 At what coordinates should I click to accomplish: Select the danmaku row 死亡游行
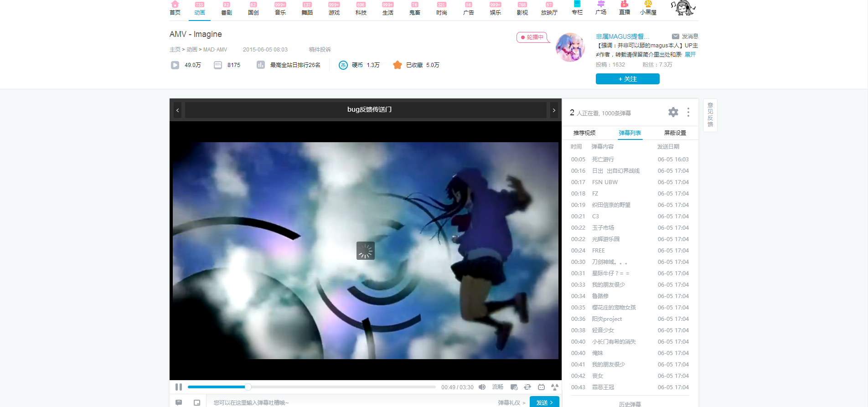[x=630, y=160]
